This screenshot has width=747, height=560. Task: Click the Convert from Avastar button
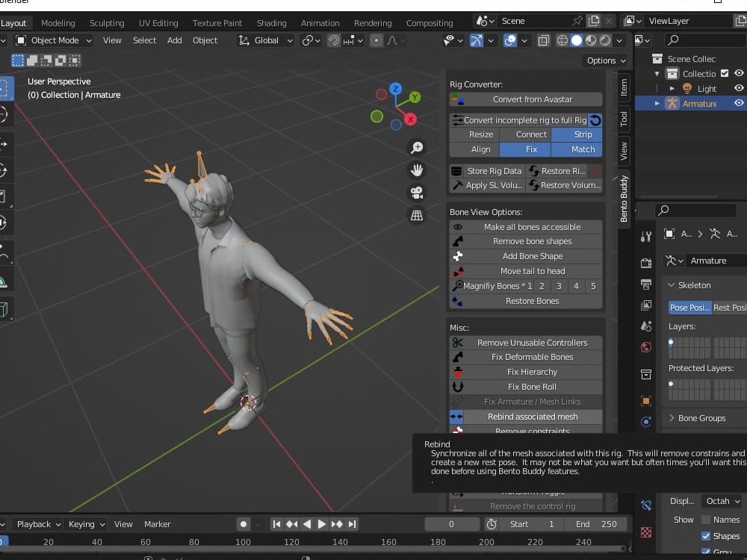click(x=527, y=98)
